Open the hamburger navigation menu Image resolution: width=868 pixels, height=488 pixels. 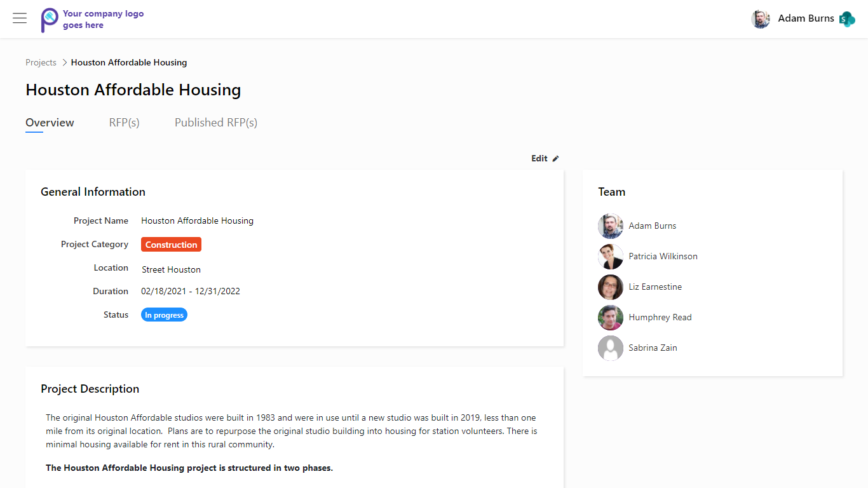click(x=20, y=18)
